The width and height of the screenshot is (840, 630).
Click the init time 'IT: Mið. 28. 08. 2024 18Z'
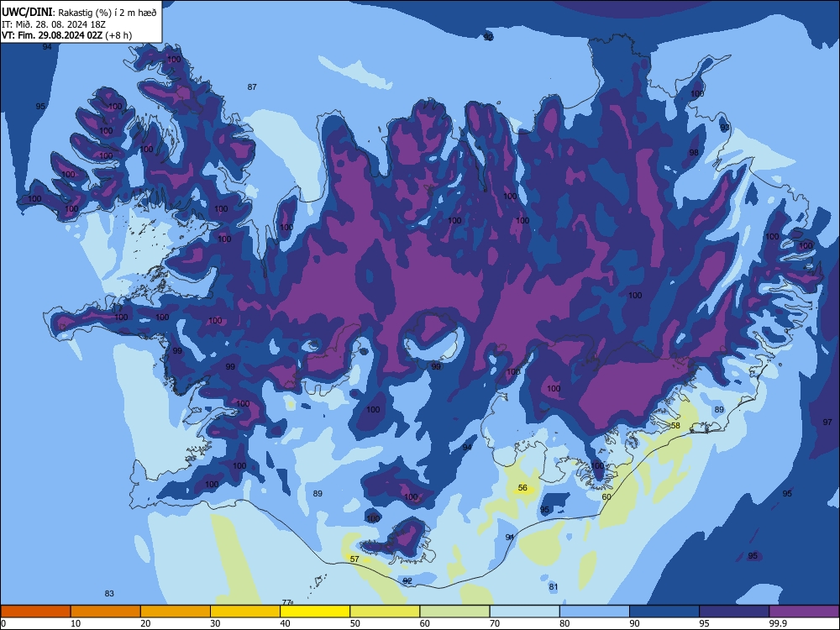pos(53,24)
